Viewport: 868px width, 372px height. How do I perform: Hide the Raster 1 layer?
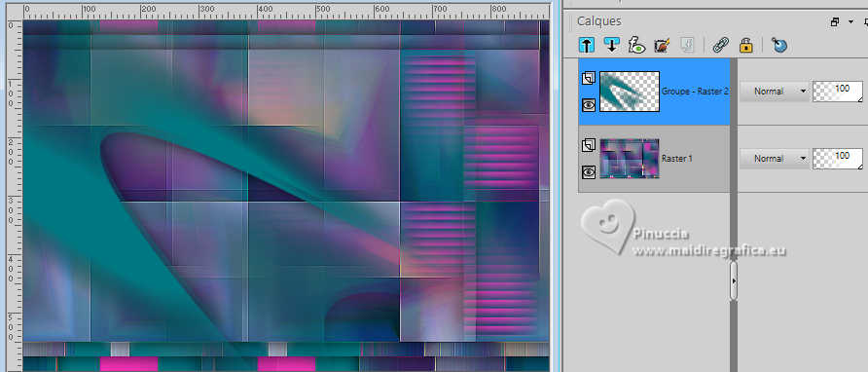589,172
